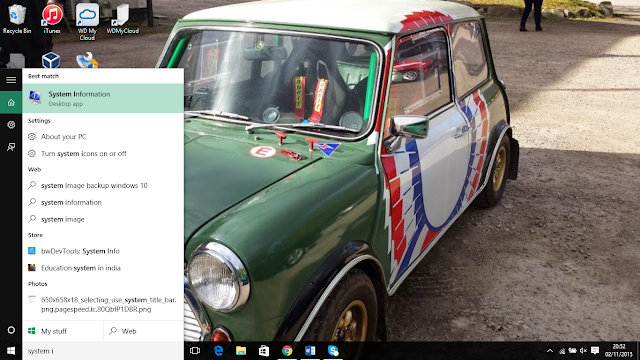Open Education system in india store app

tap(103, 268)
